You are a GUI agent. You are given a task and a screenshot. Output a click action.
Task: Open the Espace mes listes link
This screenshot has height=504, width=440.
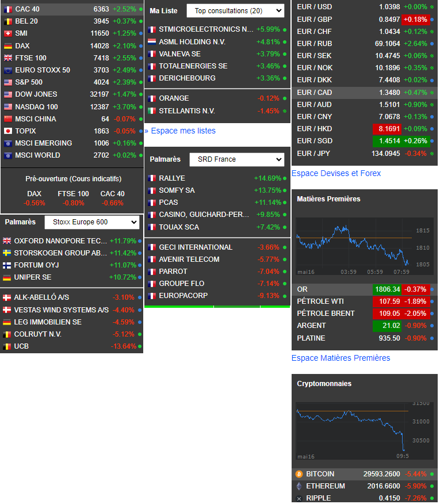point(183,131)
